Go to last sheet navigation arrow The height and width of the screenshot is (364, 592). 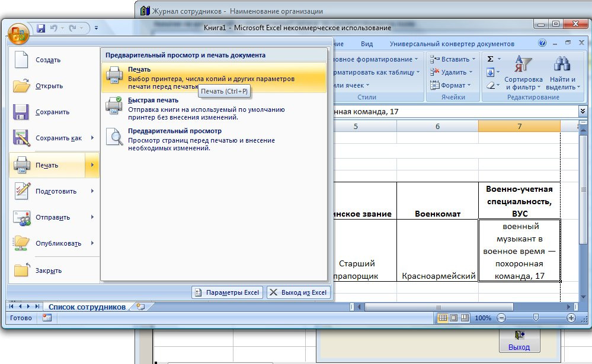[x=37, y=307]
